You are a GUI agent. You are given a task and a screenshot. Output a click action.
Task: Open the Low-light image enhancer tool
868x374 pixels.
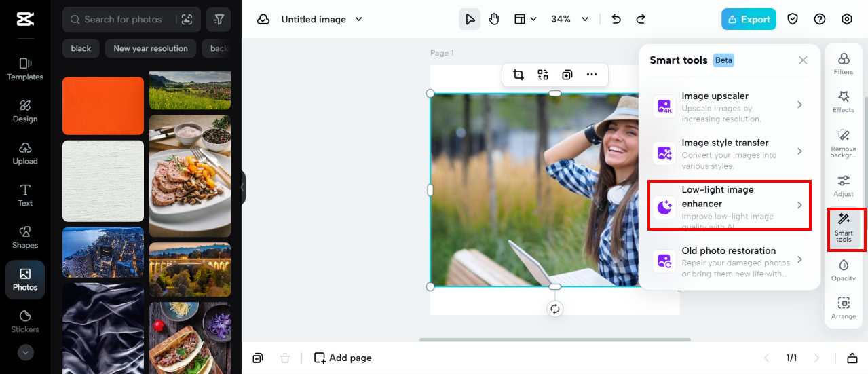click(730, 205)
